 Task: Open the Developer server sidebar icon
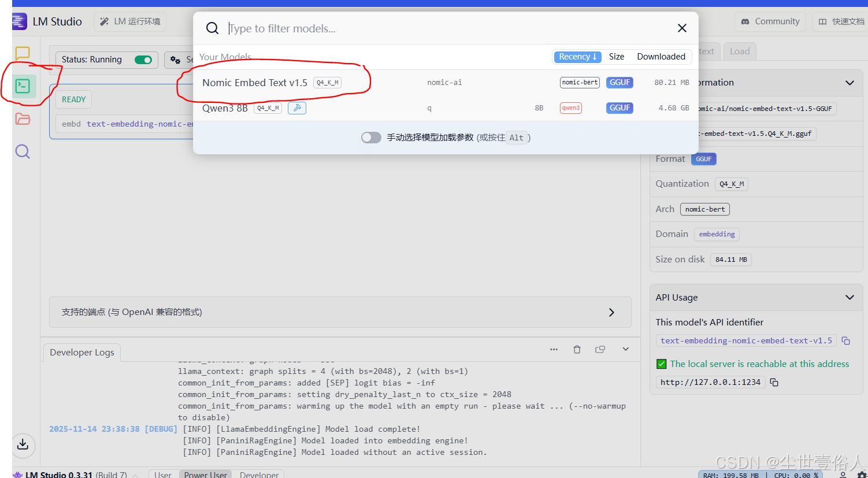click(x=23, y=87)
